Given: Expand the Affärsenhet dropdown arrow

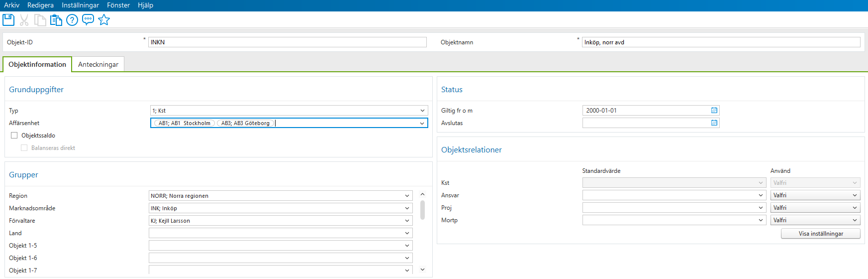Looking at the screenshot, I should [x=422, y=123].
